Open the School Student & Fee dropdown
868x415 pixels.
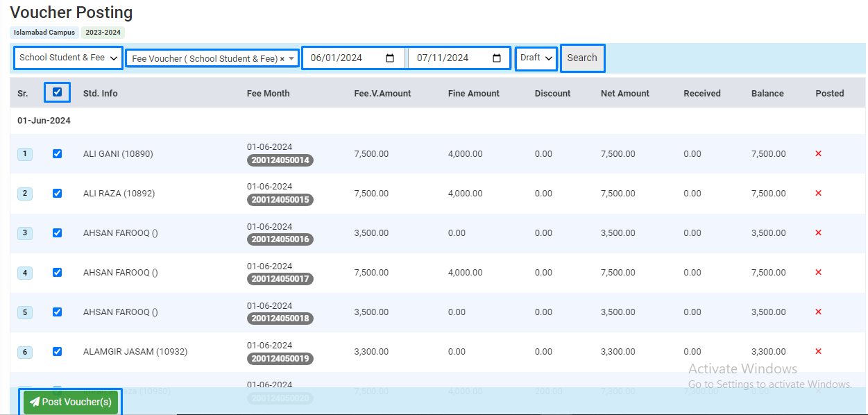69,58
